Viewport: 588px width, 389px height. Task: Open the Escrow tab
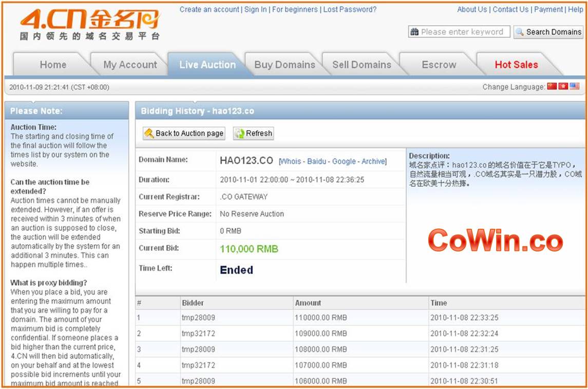439,65
